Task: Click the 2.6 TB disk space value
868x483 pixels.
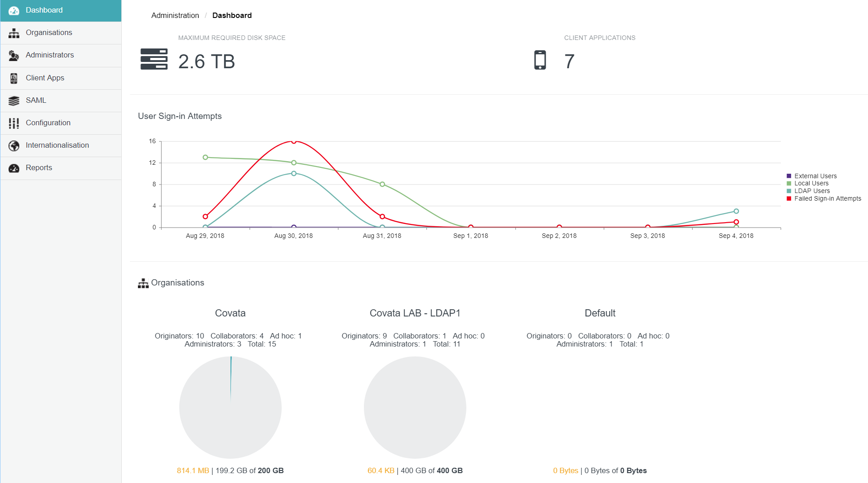Action: [207, 61]
